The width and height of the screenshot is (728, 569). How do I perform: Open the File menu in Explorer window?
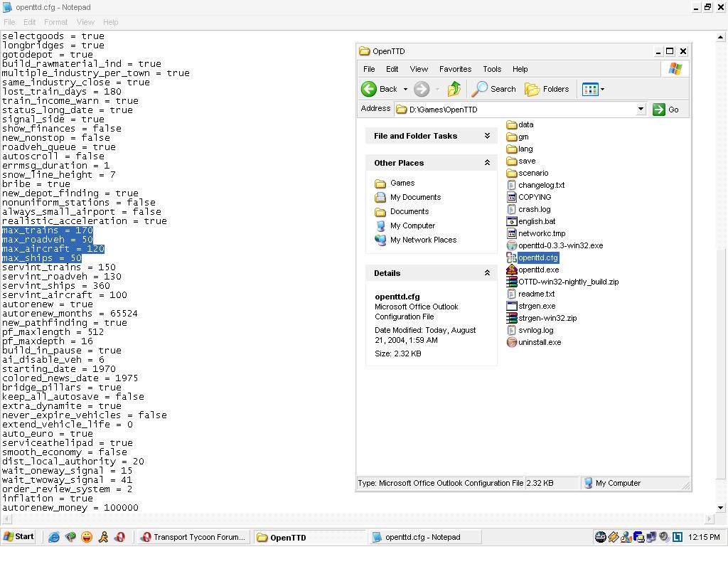pyautogui.click(x=369, y=69)
